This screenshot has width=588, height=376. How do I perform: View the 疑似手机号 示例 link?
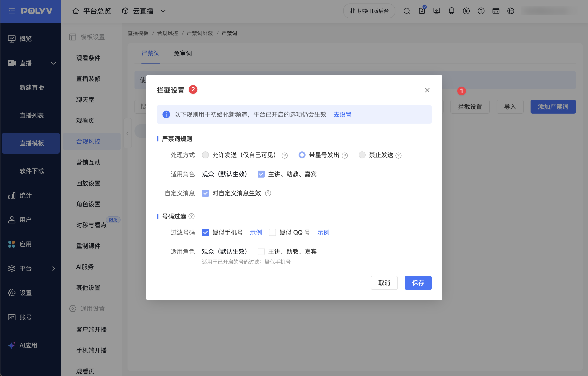click(256, 232)
